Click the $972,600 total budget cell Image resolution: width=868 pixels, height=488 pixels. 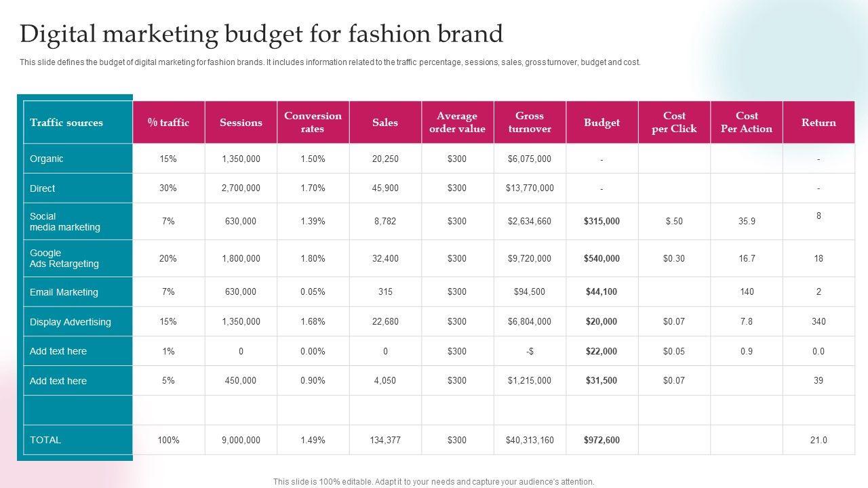coord(601,440)
